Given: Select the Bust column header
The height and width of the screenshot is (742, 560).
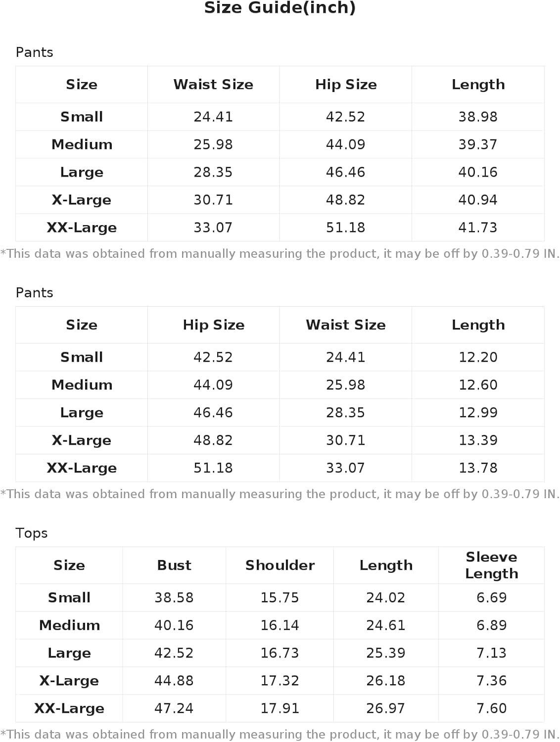Looking at the screenshot, I should click(x=174, y=565).
